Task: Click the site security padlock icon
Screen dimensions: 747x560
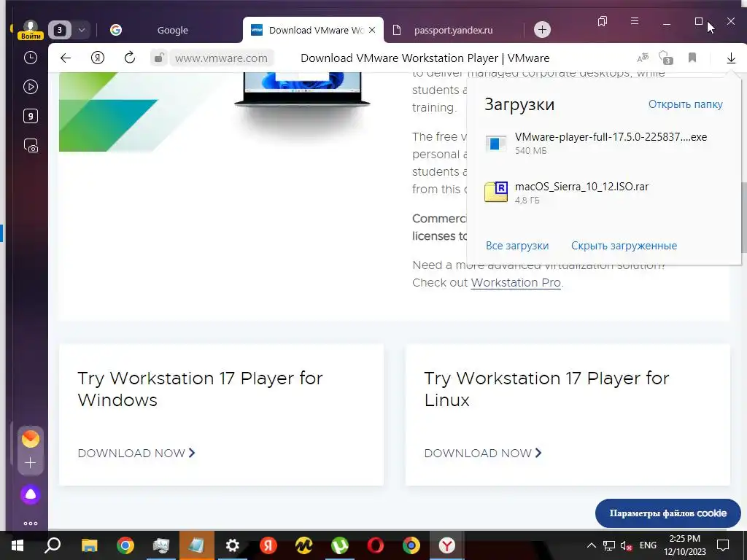Action: tap(158, 58)
